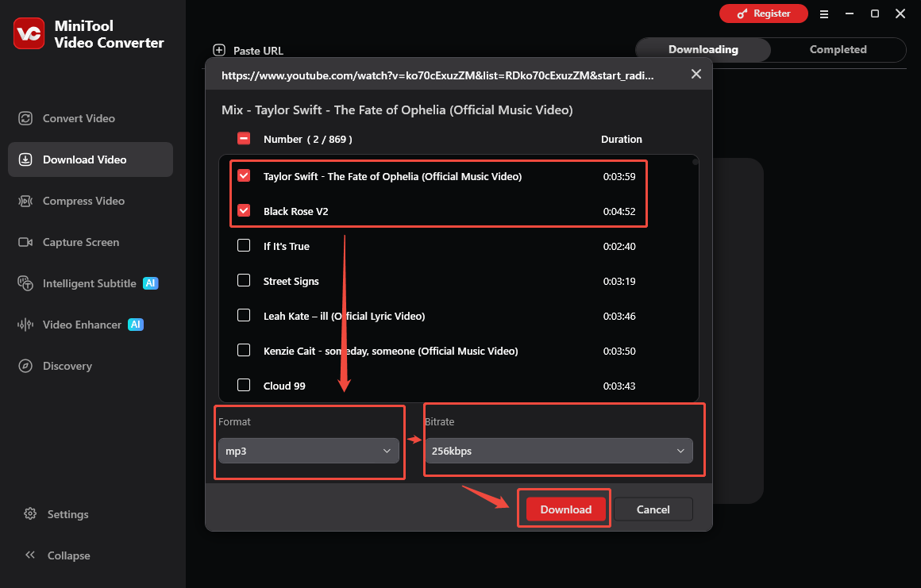921x588 pixels.
Task: Click the 0:03:59 duration value
Action: pos(619,177)
